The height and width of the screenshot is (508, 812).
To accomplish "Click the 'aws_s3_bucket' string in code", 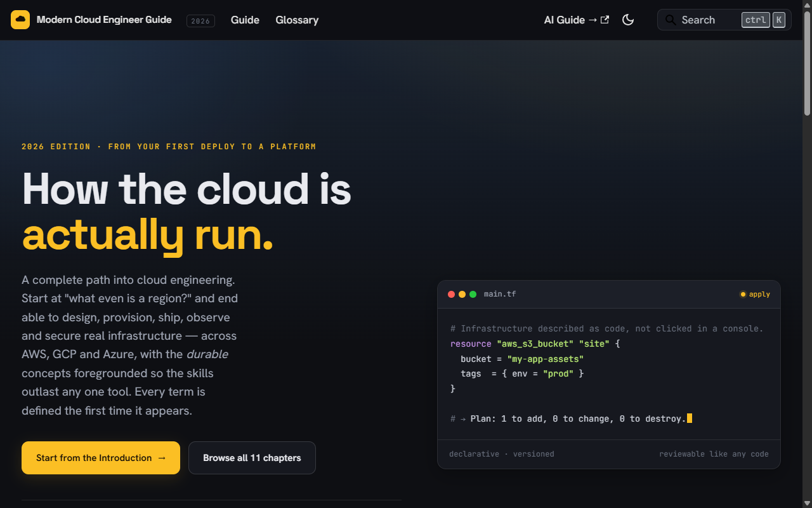I will pyautogui.click(x=535, y=344).
